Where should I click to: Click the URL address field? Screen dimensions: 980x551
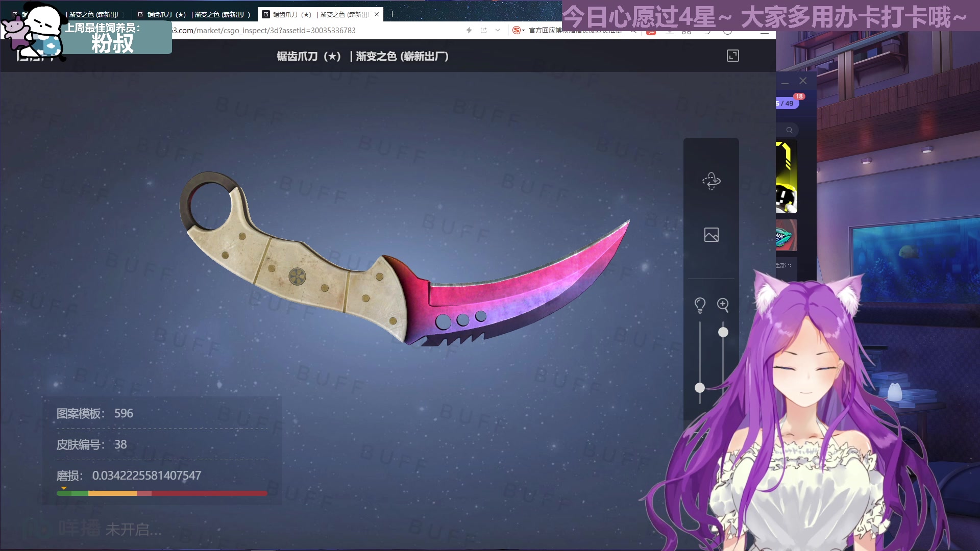click(316, 31)
